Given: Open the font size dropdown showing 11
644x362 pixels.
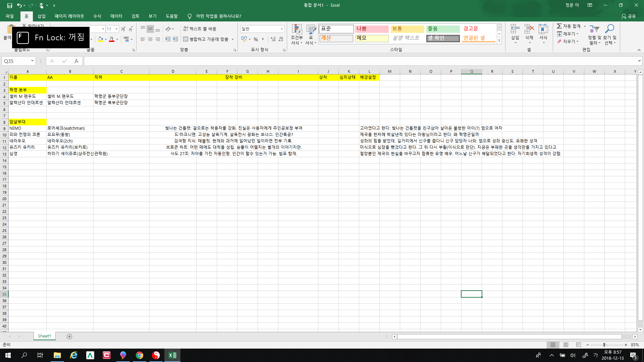Looking at the screenshot, I should tap(116, 29).
